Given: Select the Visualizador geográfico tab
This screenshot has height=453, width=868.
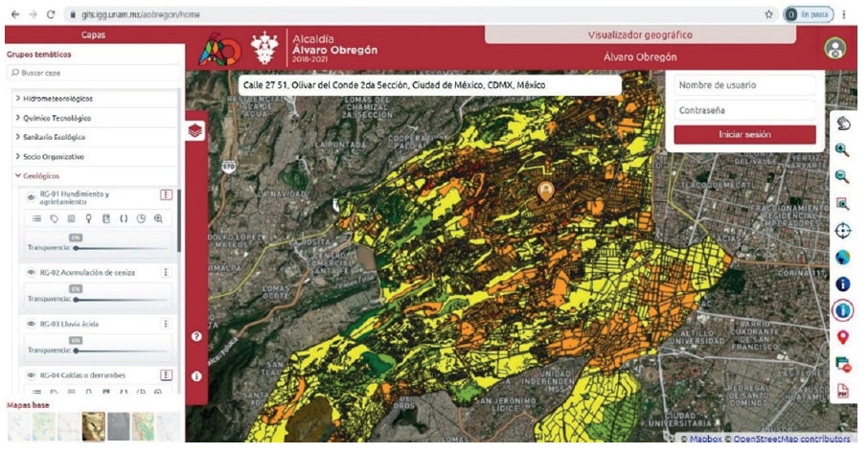Looking at the screenshot, I should [x=639, y=34].
